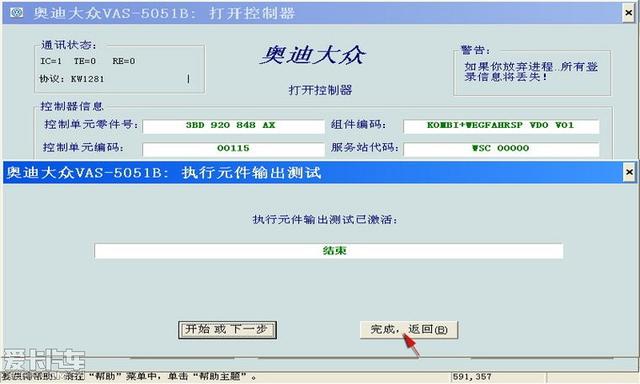Click the 服务站代码 field WSC 00000
Image resolution: width=640 pixels, height=384 pixels.
pyautogui.click(x=501, y=149)
